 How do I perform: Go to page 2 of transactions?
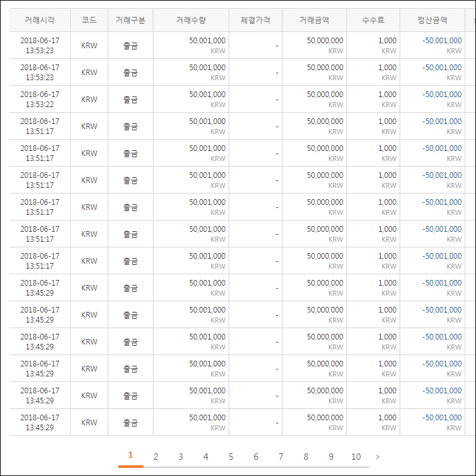[x=156, y=457]
